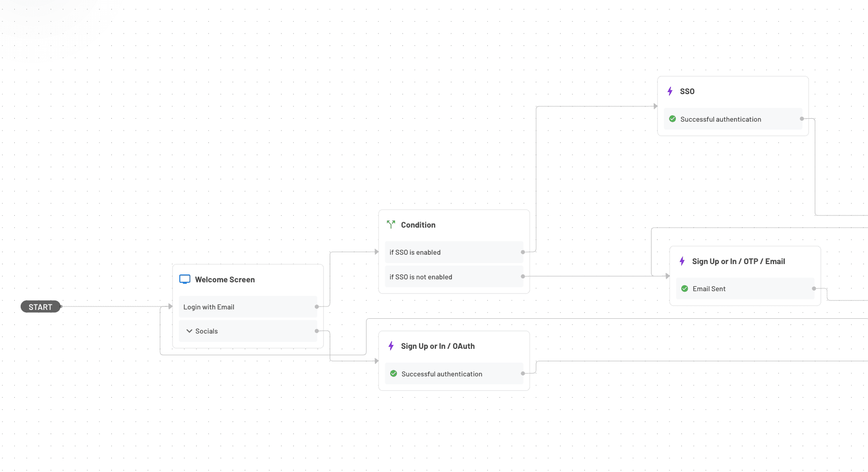Click the lightning icon on the SSO node
The height and width of the screenshot is (472, 868).
pyautogui.click(x=669, y=91)
